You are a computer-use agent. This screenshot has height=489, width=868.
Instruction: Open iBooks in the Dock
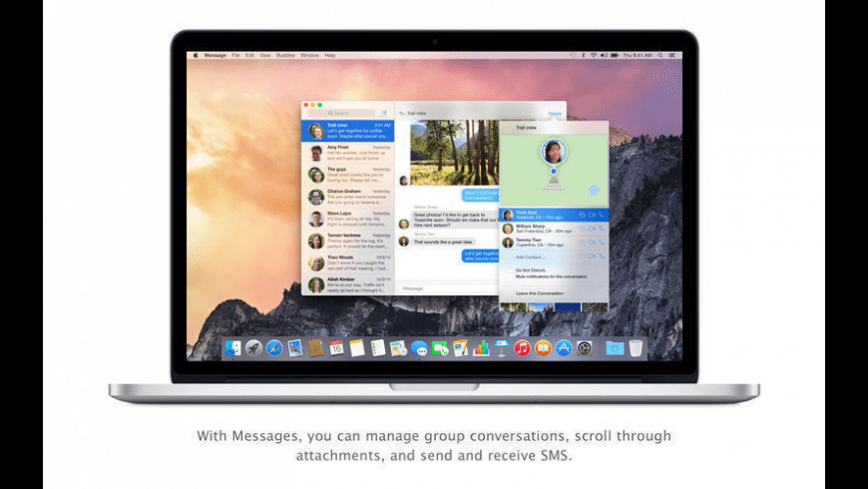click(543, 347)
